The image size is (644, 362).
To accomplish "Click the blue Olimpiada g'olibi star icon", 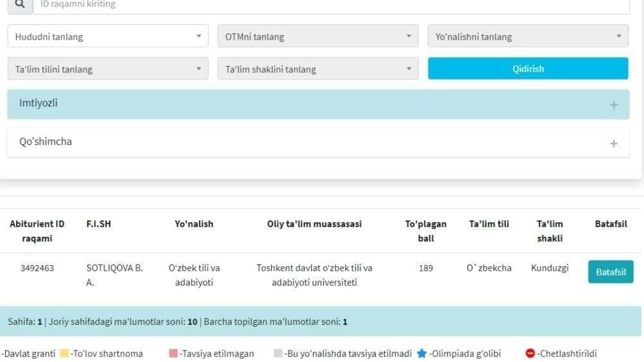I will pos(421,354).
